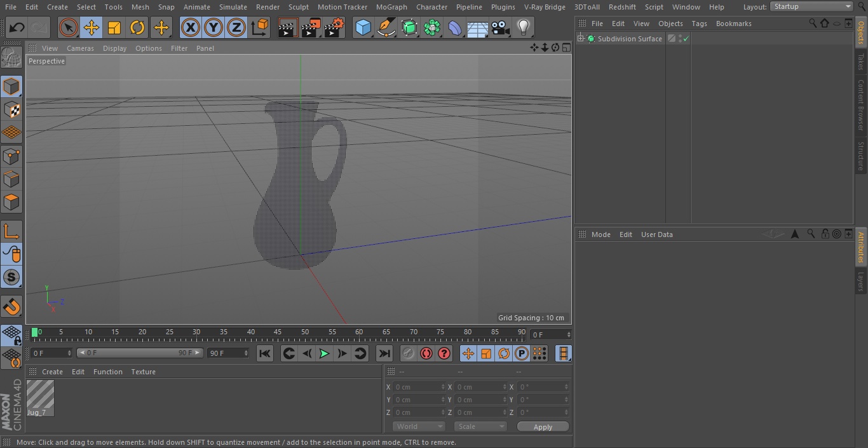Screen dimensions: 868x448
Task: Open the Array/MoGraph green flower icon
Action: (x=432, y=27)
